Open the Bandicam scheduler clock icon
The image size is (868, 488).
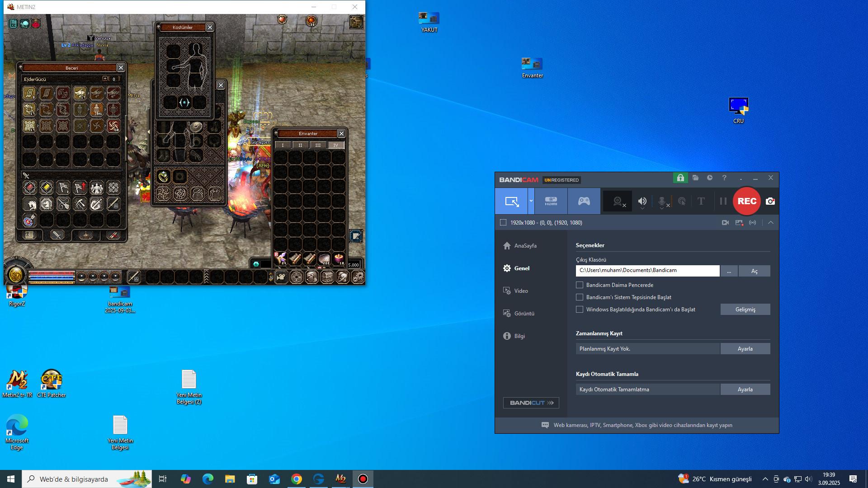point(710,178)
